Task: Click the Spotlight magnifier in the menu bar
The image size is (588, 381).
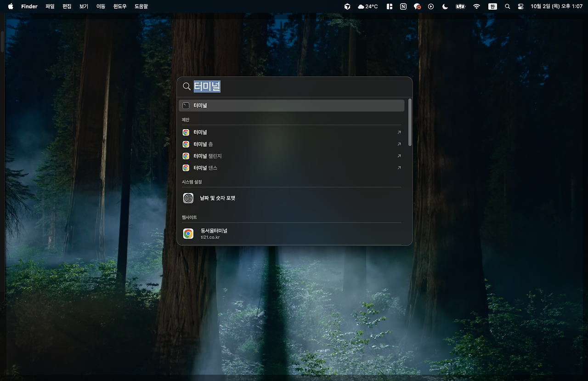Action: click(x=507, y=6)
